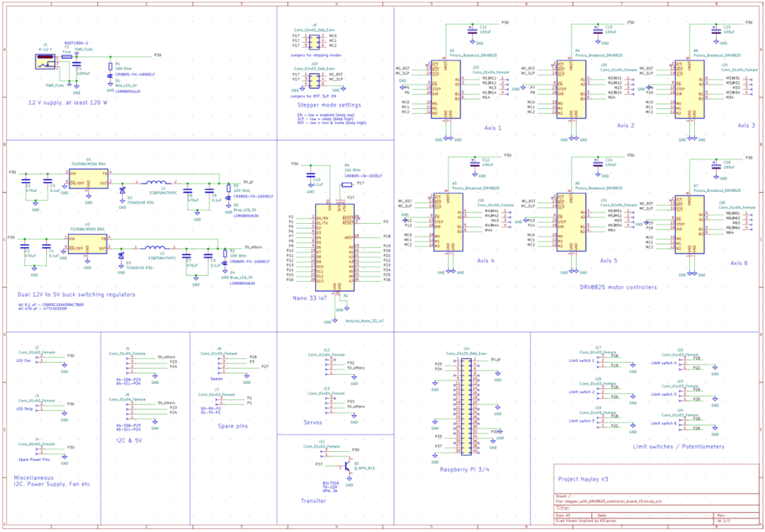Click the C1 470uF capacitor symbol
Screen dimensions: 765x532
(26, 181)
